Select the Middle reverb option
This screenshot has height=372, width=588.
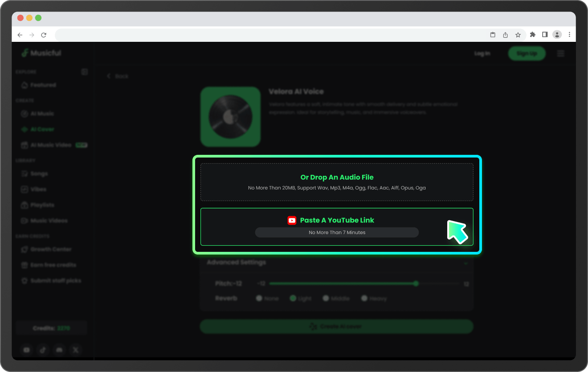click(326, 298)
